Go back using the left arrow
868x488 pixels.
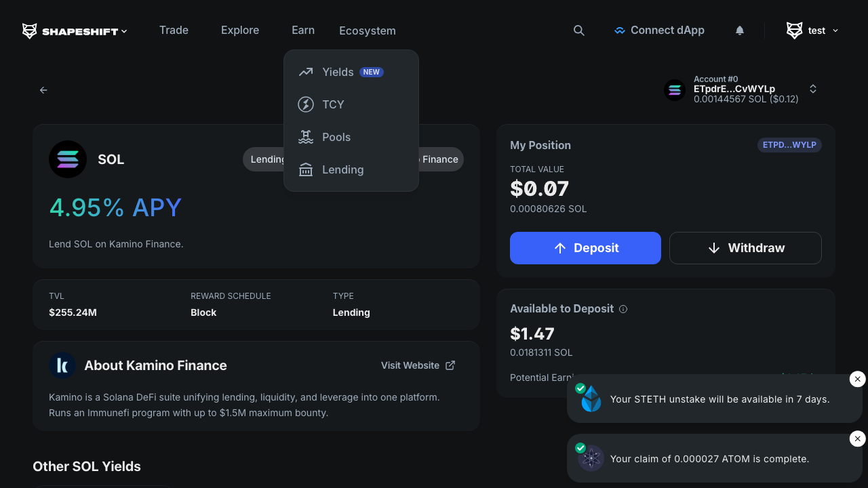click(43, 90)
